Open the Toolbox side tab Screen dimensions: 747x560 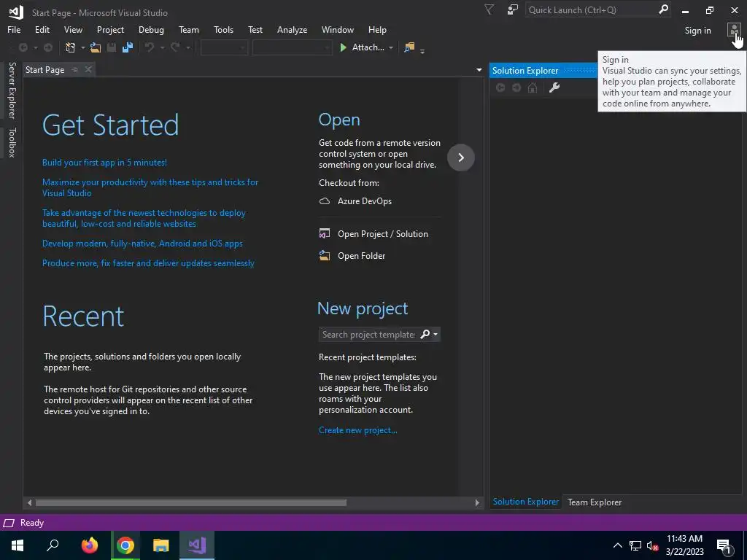click(x=12, y=142)
